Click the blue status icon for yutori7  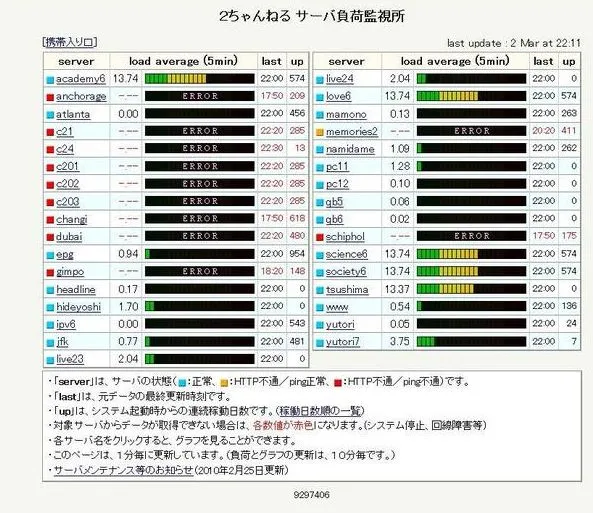(x=320, y=343)
